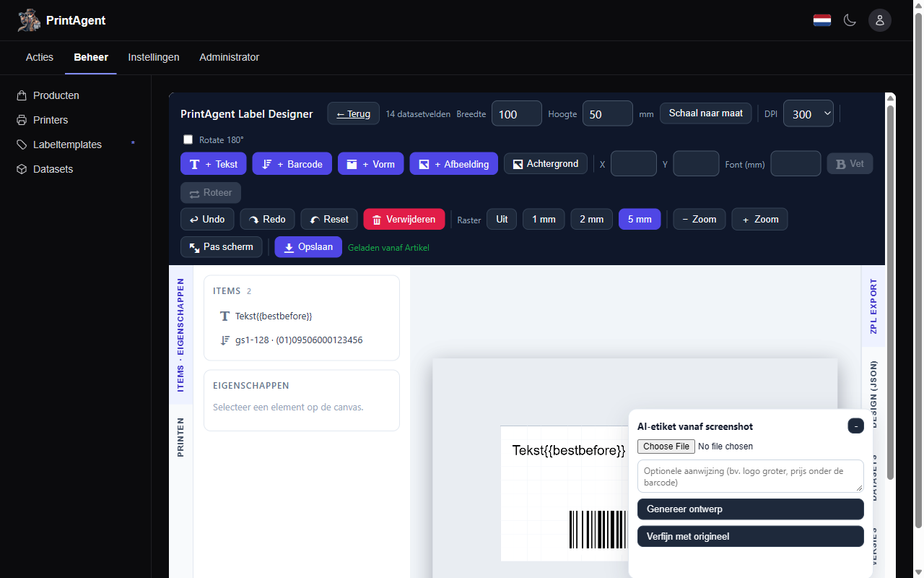Set raster grid to 2 mm
The width and height of the screenshot is (924, 578).
click(x=592, y=219)
